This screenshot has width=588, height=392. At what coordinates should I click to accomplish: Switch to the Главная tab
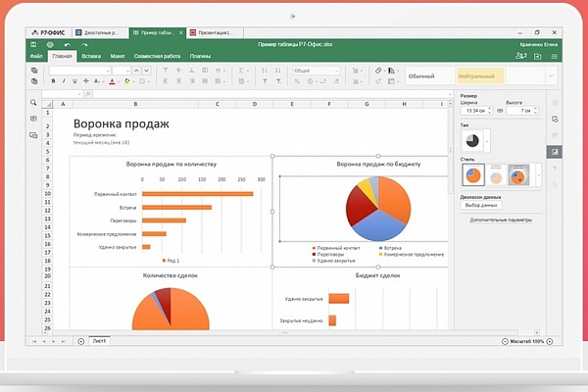coord(62,56)
